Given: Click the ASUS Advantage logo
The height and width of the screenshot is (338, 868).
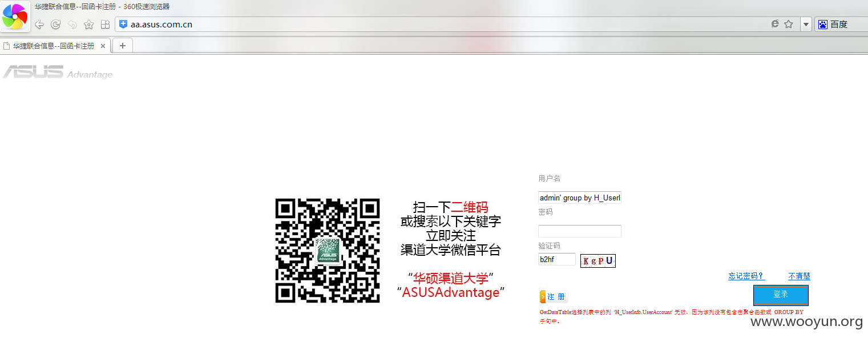Looking at the screenshot, I should 57,72.
